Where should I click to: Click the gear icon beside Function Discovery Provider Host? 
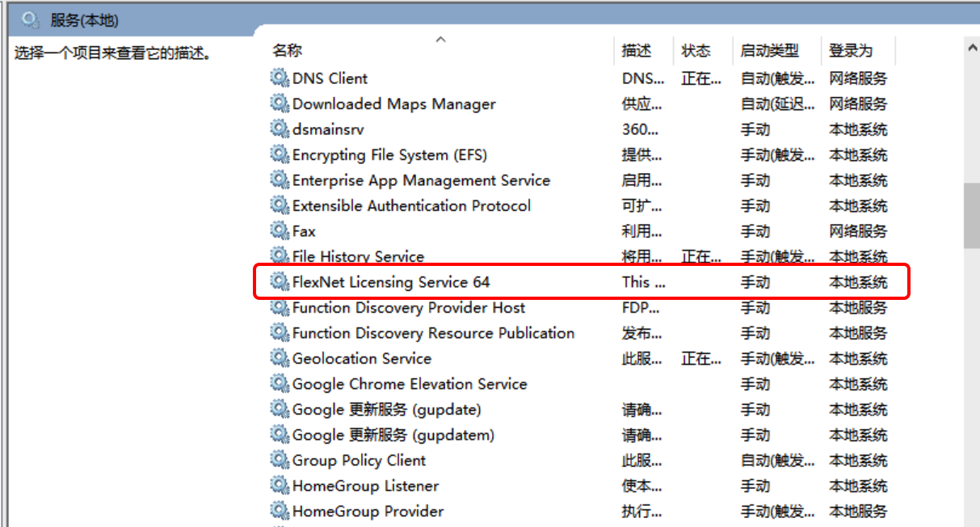280,307
